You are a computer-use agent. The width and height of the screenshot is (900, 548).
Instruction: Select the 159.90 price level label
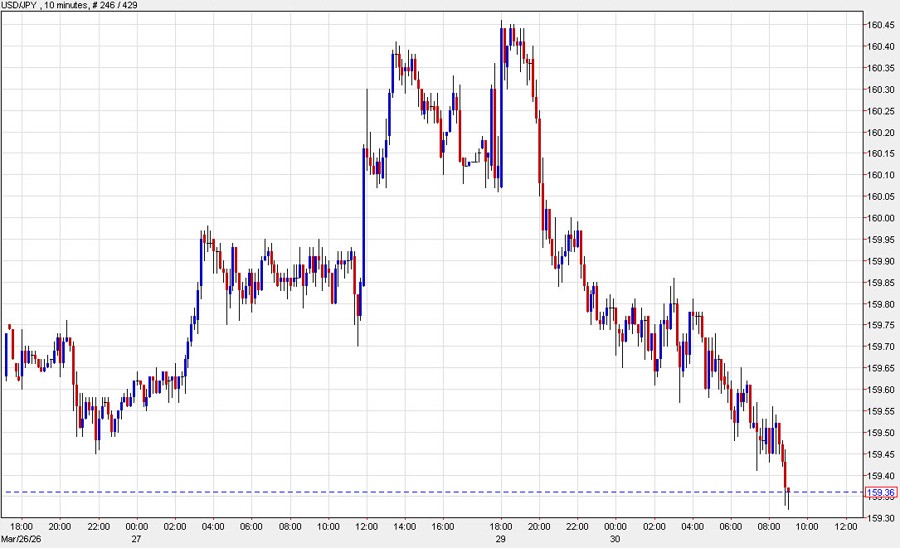[880, 261]
